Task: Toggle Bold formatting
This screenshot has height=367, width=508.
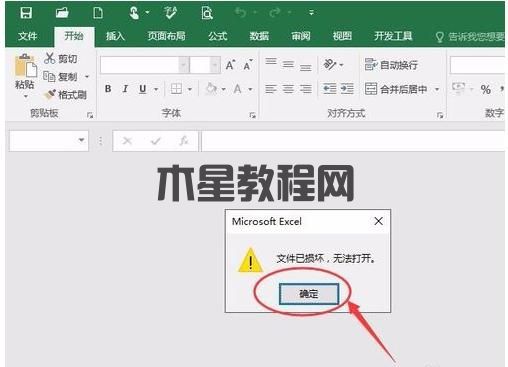Action: click(108, 89)
